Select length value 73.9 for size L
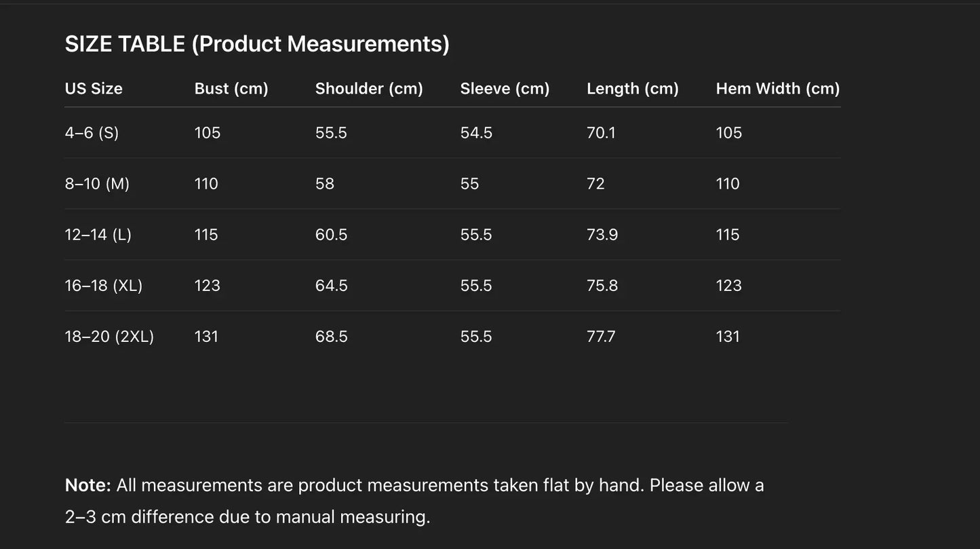This screenshot has width=980, height=549. tap(602, 235)
